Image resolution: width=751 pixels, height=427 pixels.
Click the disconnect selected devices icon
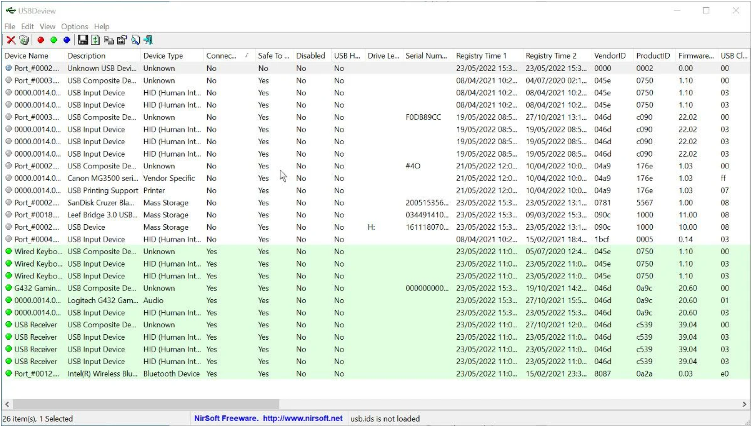pos(23,40)
